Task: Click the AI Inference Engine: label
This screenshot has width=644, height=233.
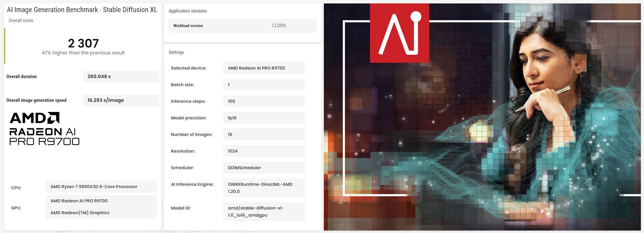Action: (x=192, y=184)
